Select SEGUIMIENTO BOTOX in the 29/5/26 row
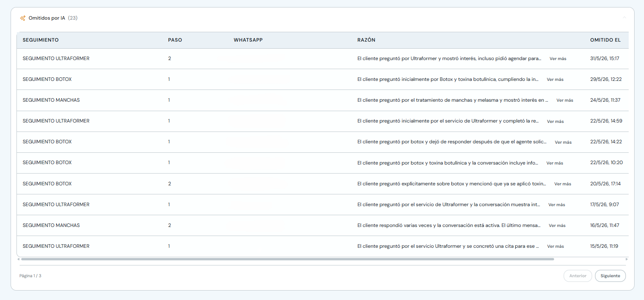The height and width of the screenshot is (300, 644). point(47,79)
